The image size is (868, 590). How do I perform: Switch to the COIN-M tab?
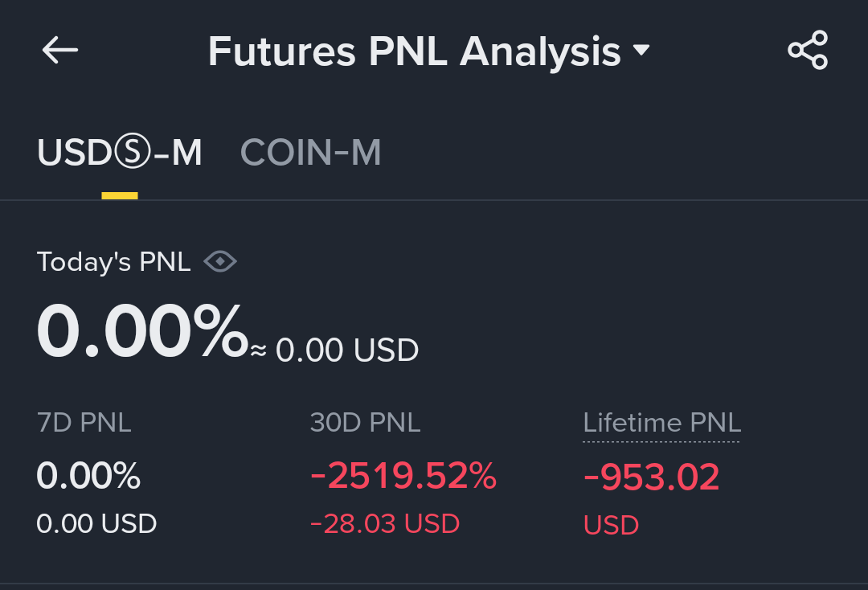pos(310,153)
